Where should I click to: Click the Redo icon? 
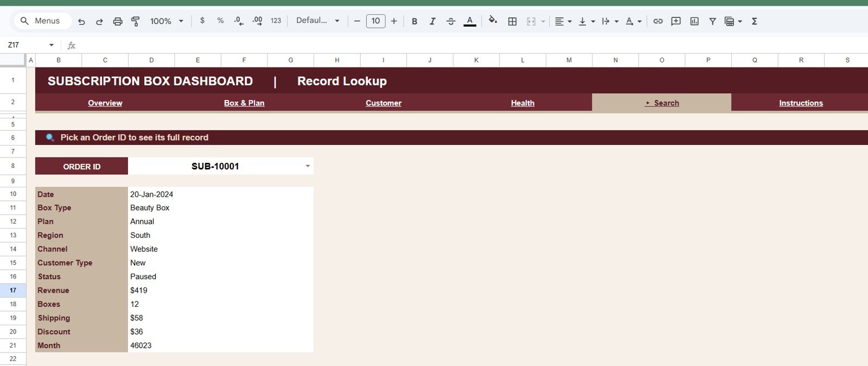pyautogui.click(x=99, y=21)
